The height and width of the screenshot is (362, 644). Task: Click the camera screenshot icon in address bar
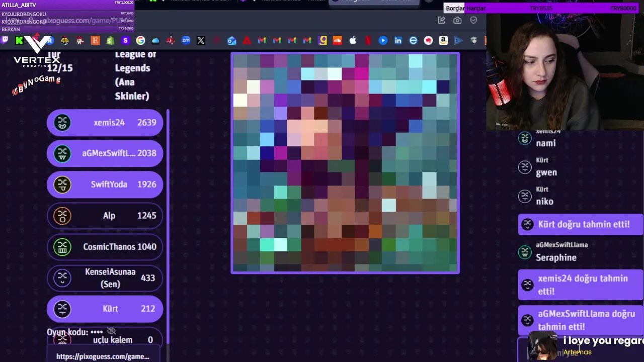[457, 20]
